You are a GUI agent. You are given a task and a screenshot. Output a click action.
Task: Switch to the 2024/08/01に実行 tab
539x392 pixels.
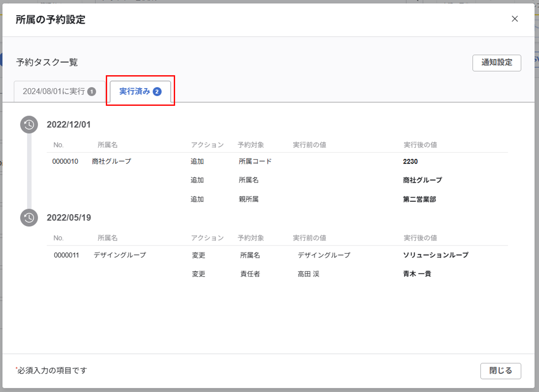point(54,92)
